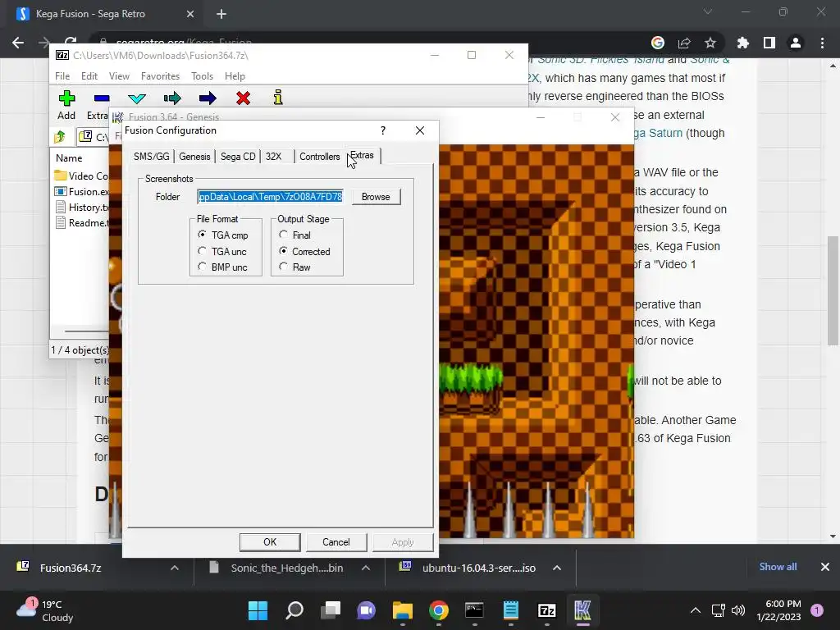Screen dimensions: 840x630
Task: Click the share page icon in Chrome
Action: pos(684,43)
